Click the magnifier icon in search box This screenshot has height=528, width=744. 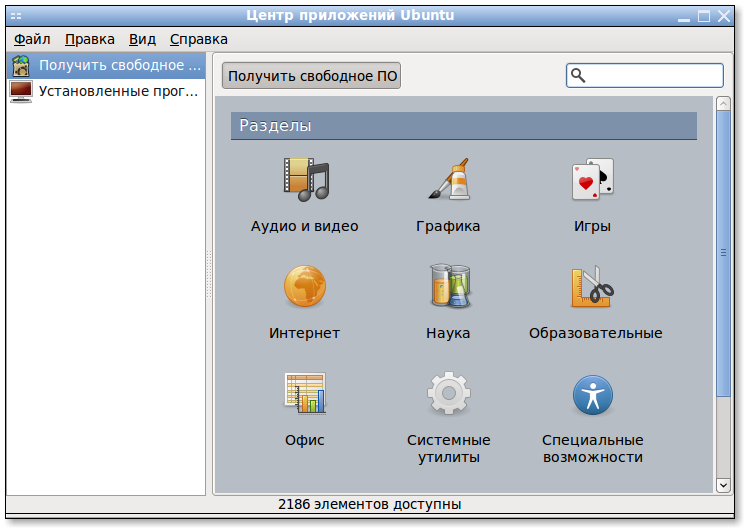point(578,75)
